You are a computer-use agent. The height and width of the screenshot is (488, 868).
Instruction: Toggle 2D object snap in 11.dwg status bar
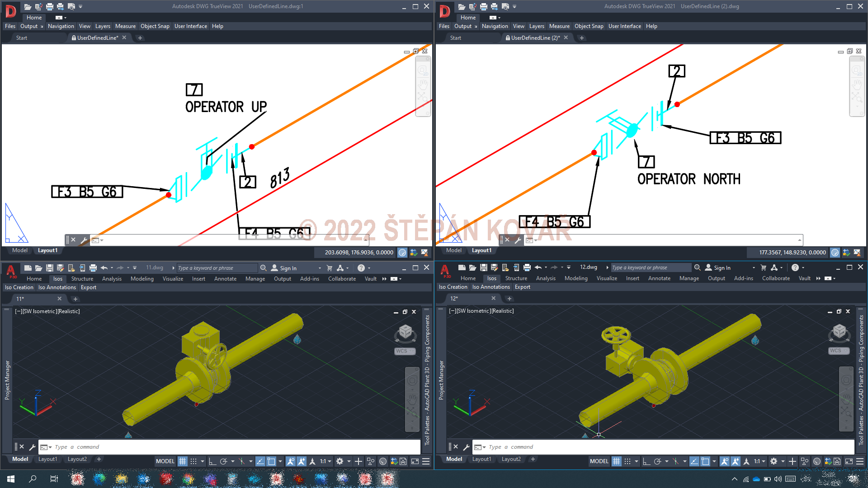(271, 461)
